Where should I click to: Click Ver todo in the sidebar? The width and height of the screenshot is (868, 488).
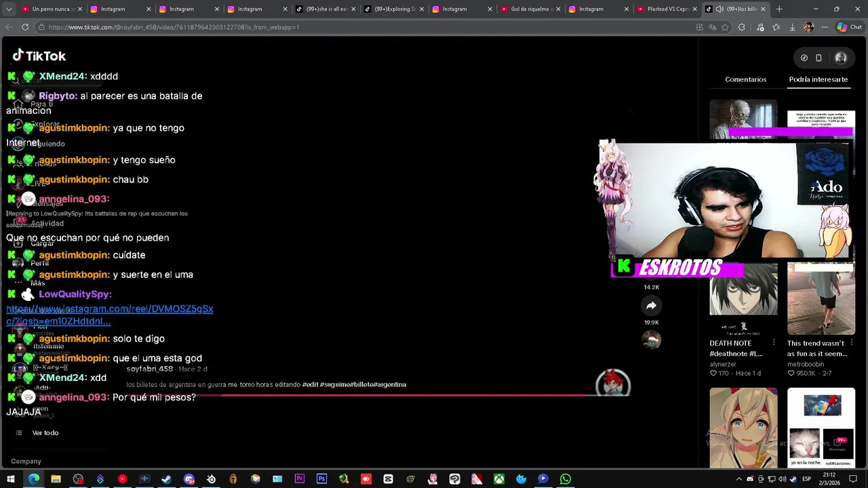point(45,432)
